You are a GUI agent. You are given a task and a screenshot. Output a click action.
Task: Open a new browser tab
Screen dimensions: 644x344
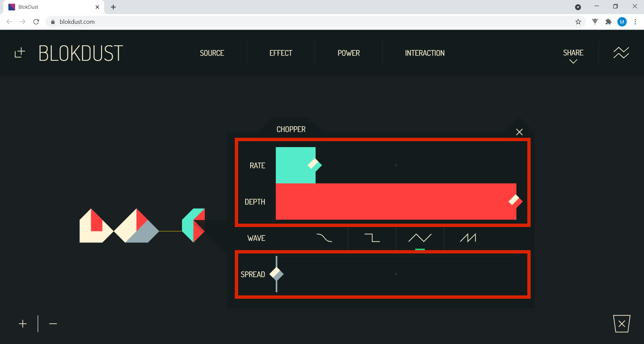click(113, 7)
